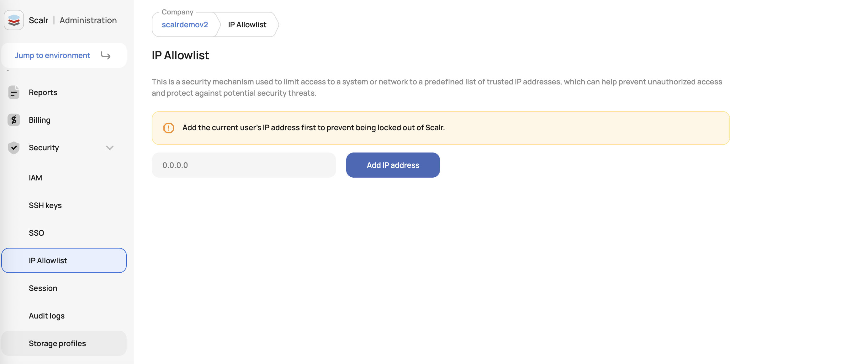Select IP Allowlist in the sidebar
The image size is (868, 364).
coord(64,260)
